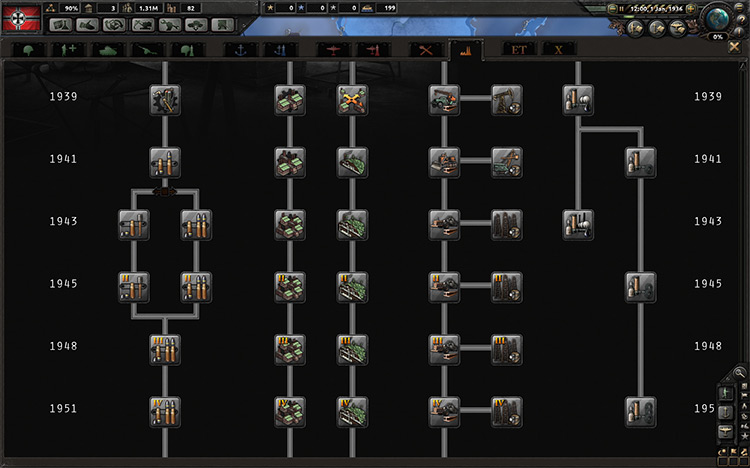Select the left 1945 production line II technology
The image size is (750, 468).
[x=133, y=287]
